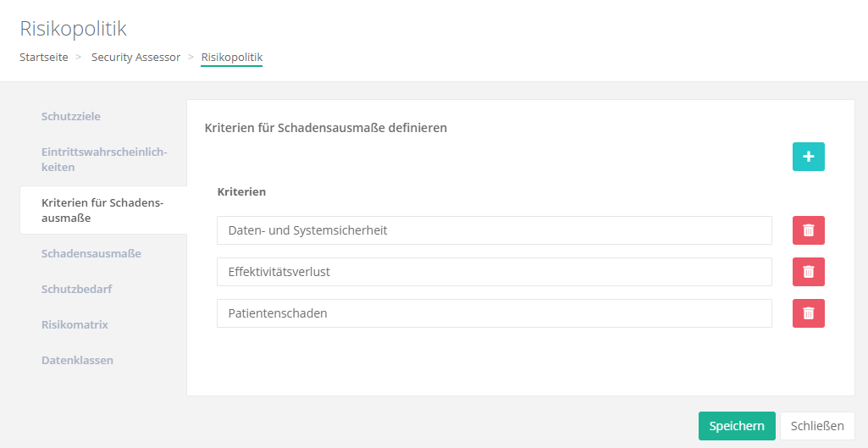Remove the Effektivitätsverlust criterion via trash icon
This screenshot has width=868, height=448.
pos(808,272)
